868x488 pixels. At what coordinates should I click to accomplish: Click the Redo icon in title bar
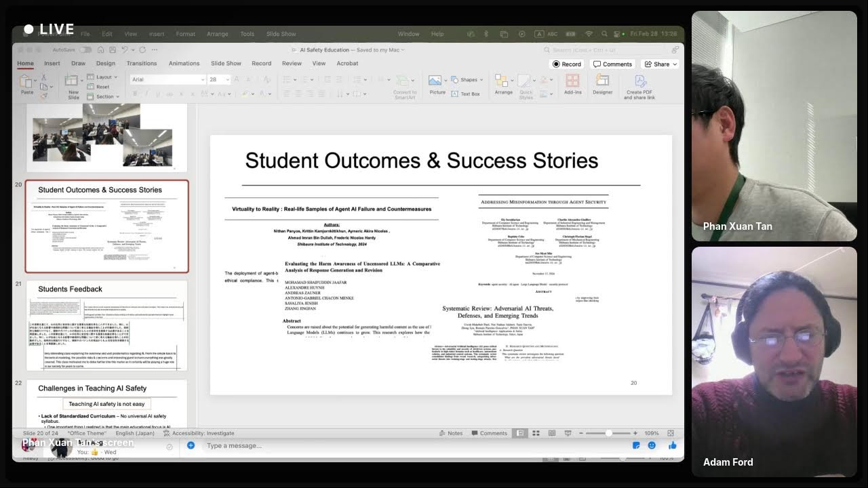tap(142, 49)
